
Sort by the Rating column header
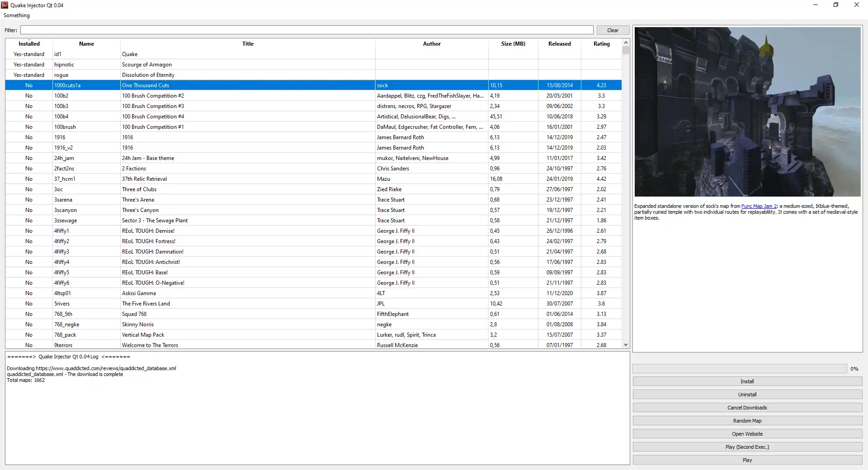pos(601,44)
